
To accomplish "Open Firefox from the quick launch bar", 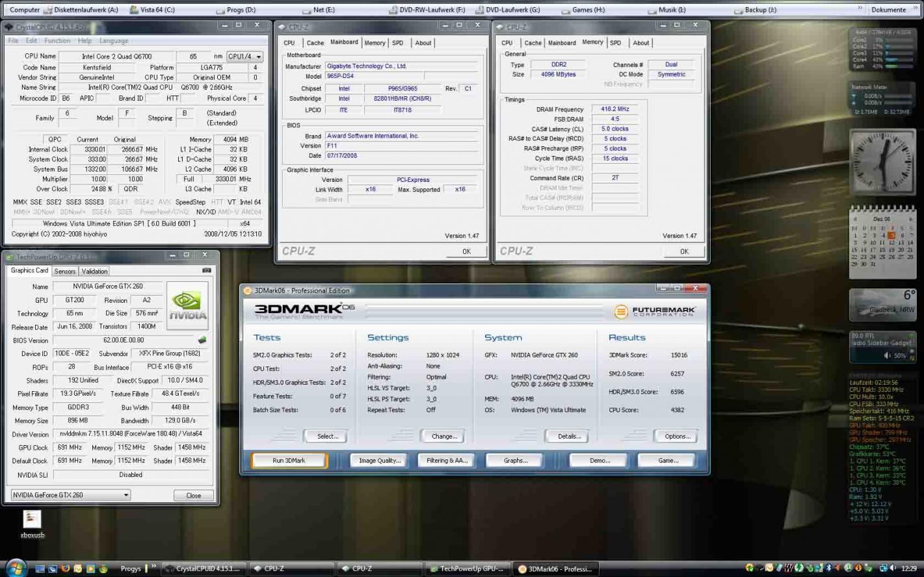I will (x=65, y=569).
